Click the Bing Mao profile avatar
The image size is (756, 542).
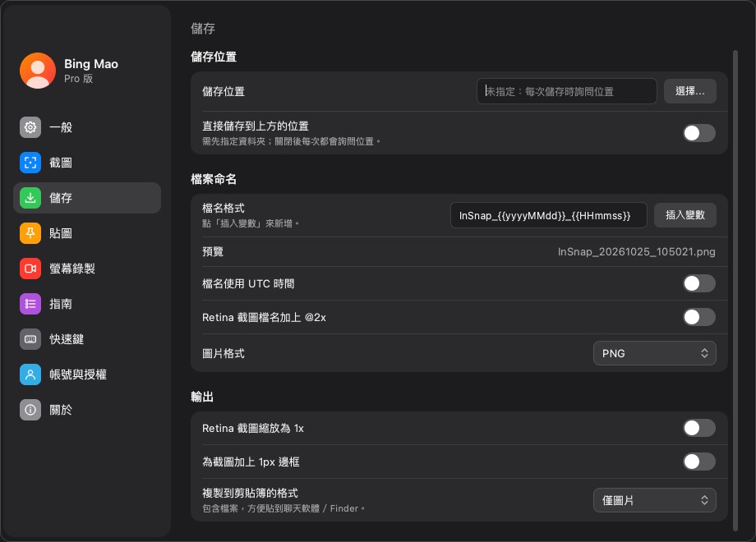click(x=38, y=71)
